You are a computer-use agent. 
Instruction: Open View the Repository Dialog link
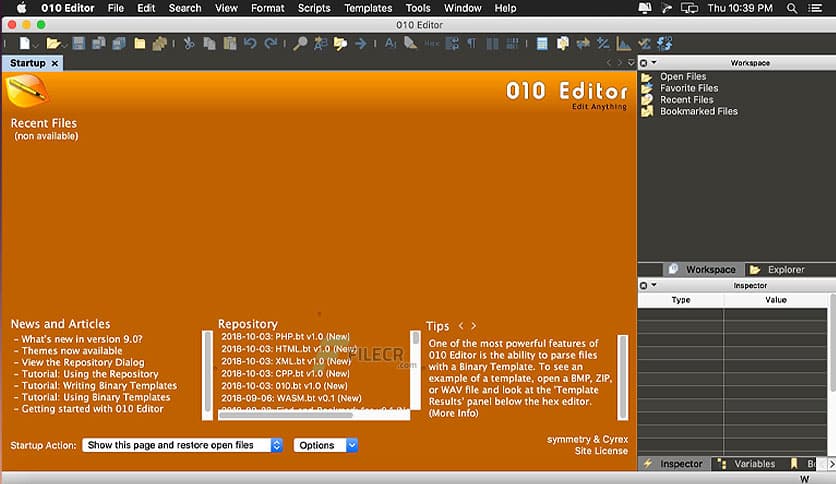(x=83, y=362)
